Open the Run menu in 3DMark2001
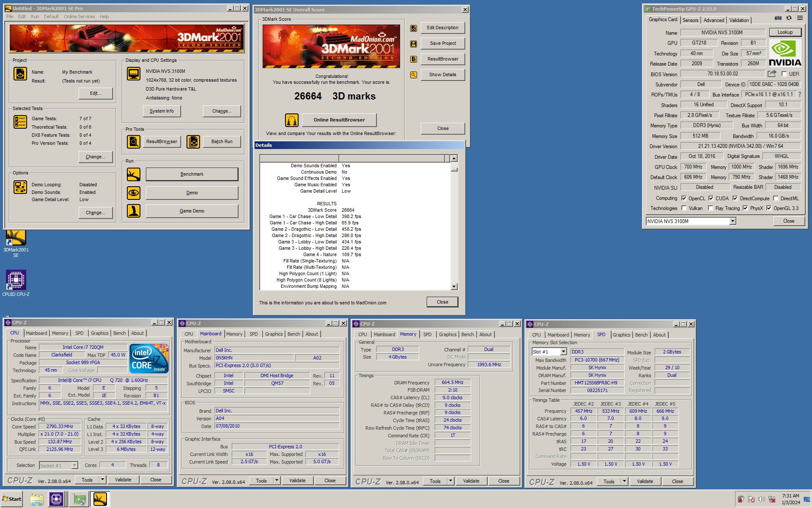This screenshot has height=508, width=812. [35, 17]
